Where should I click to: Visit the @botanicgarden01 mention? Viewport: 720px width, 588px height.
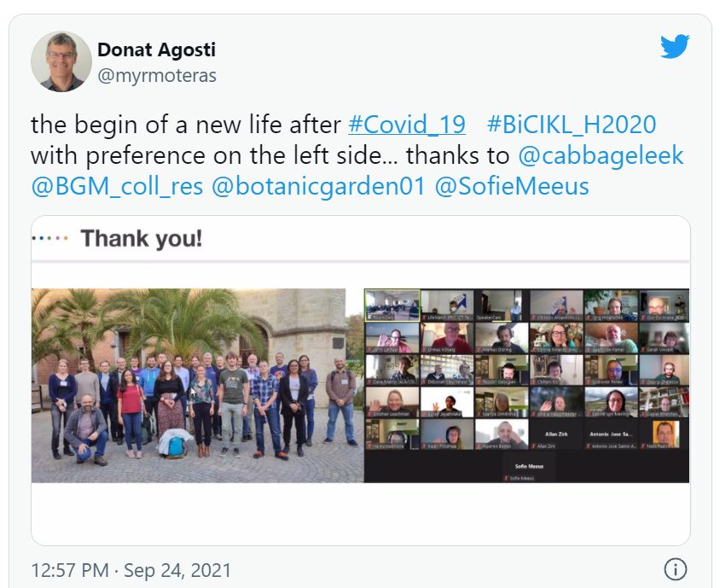[x=318, y=186]
